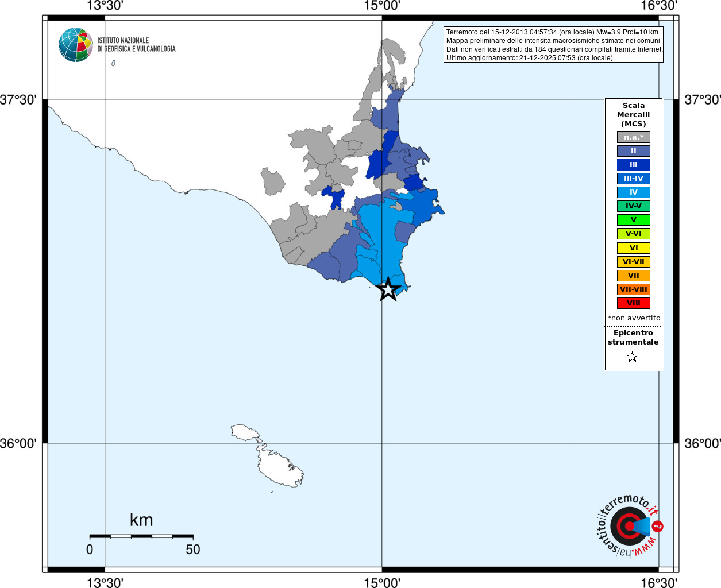This screenshot has height=588, width=721.
Task: Select the red VIII legend swatch
Action: (x=634, y=303)
